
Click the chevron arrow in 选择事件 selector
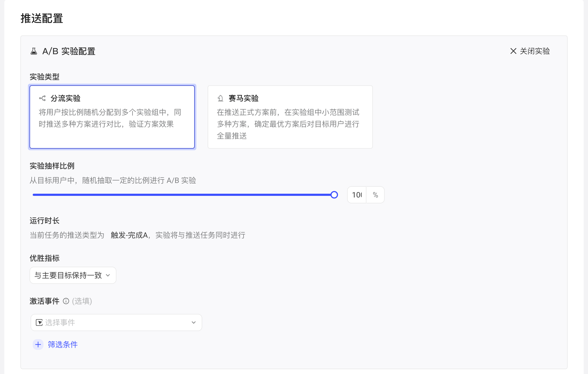click(193, 322)
